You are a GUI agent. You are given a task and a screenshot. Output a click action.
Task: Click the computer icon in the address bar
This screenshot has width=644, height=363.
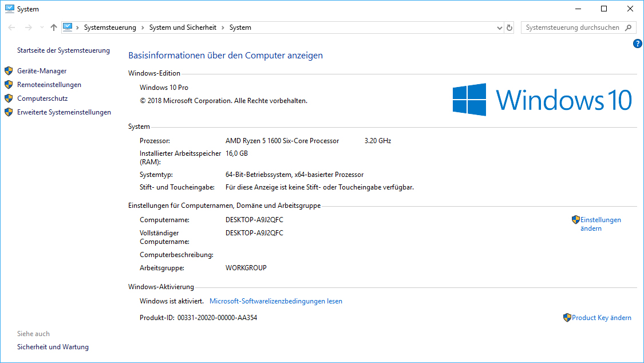tap(68, 27)
